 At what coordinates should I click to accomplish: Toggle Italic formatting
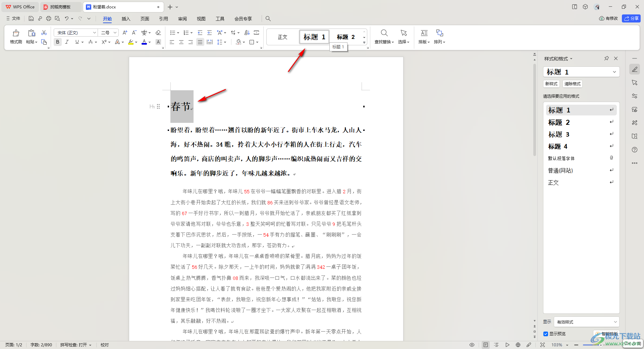67,42
